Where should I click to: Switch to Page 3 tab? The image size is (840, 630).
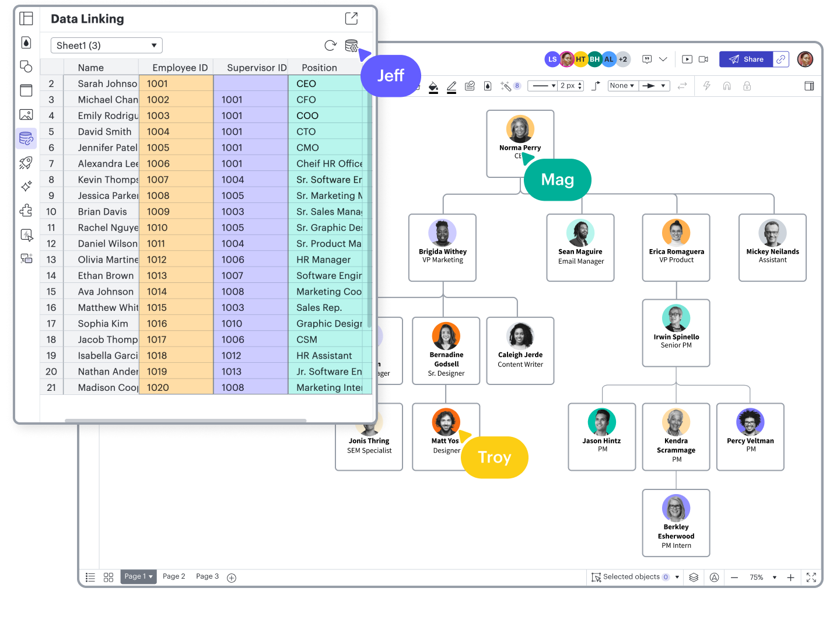coord(207,576)
